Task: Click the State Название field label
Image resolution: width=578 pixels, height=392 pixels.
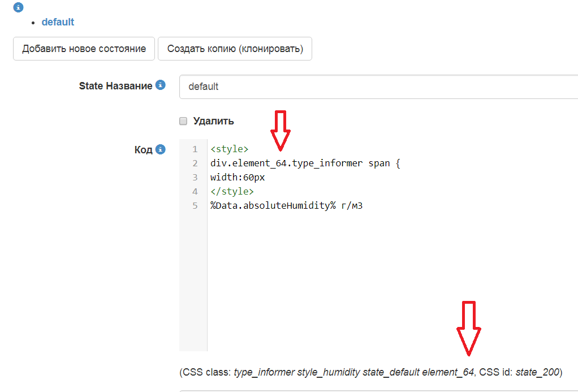Action: tap(115, 86)
